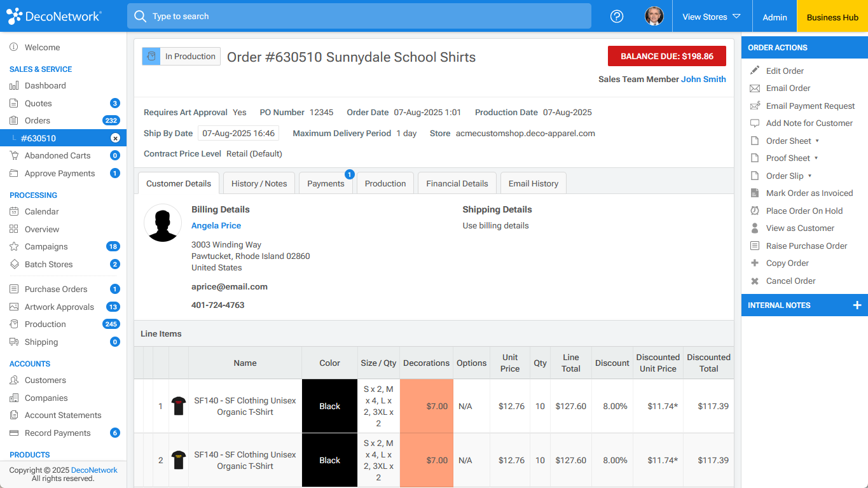Screen dimensions: 868x488
Task: Expand the Proof Sheet dropdown arrow
Action: click(816, 158)
